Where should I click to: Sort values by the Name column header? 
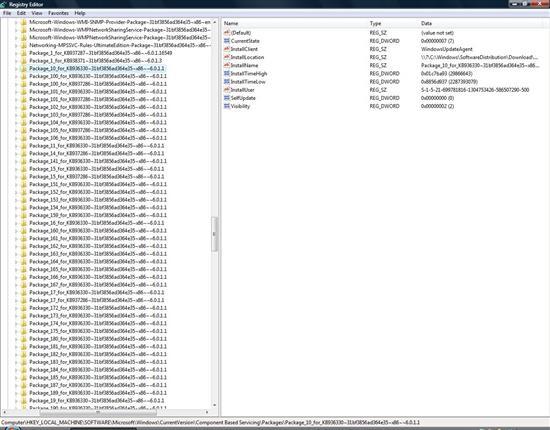(295, 23)
